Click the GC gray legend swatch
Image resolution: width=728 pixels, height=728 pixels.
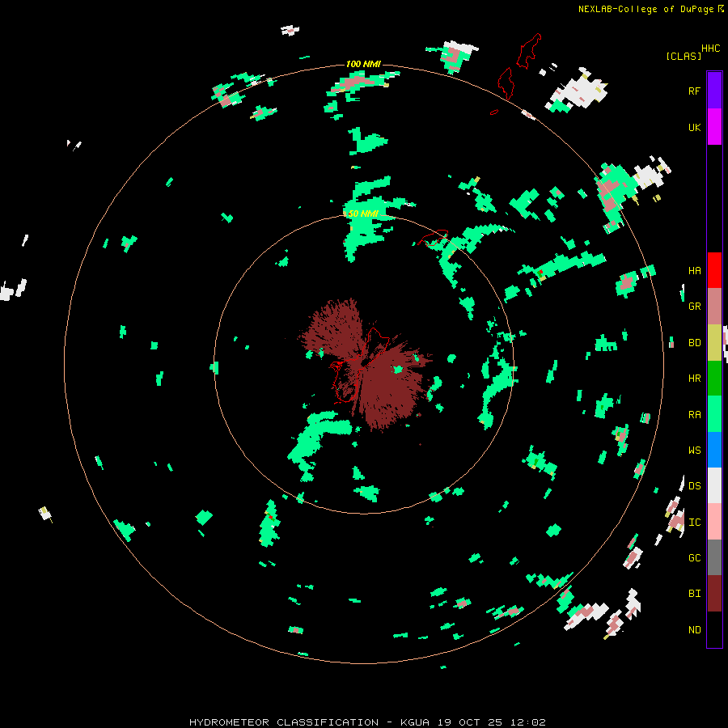click(714, 557)
